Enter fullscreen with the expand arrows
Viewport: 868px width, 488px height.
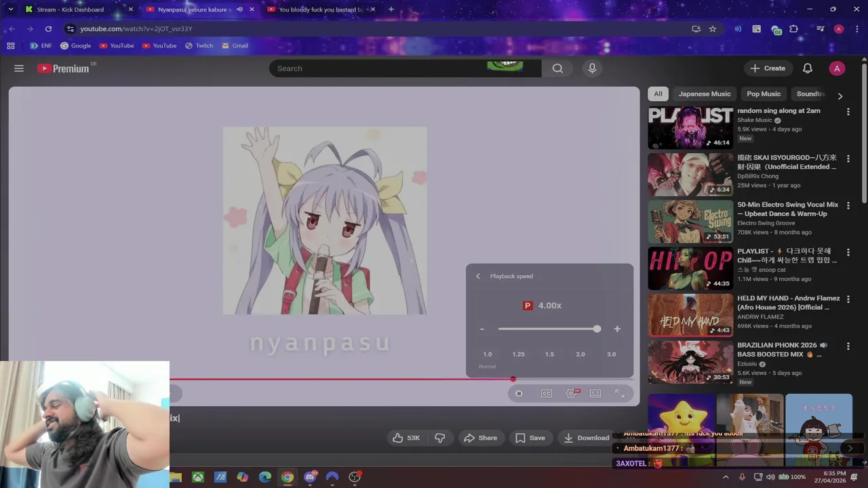coord(620,393)
